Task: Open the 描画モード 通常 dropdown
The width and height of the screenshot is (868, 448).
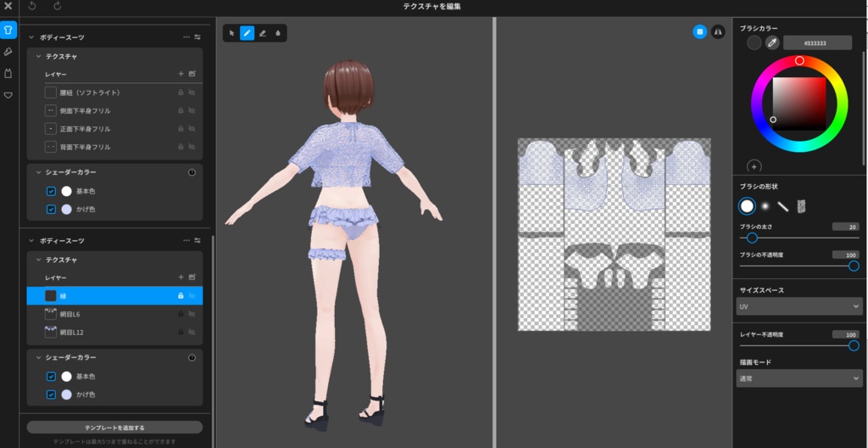Action: click(x=798, y=378)
